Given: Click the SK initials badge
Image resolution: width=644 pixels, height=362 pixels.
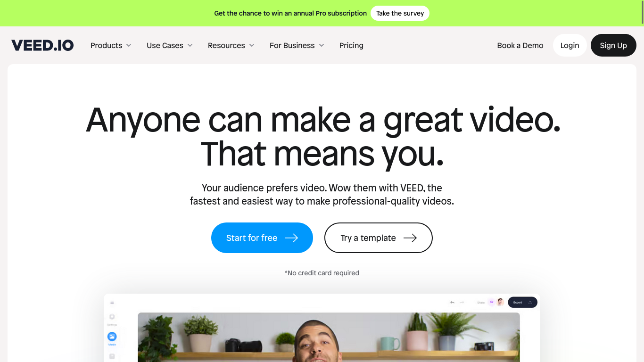Looking at the screenshot, I should pyautogui.click(x=492, y=302).
